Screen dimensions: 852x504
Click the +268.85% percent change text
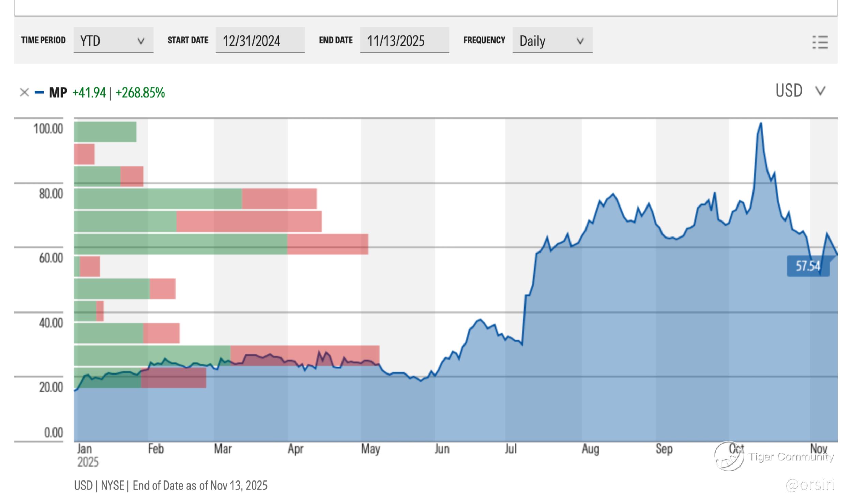[x=140, y=93]
